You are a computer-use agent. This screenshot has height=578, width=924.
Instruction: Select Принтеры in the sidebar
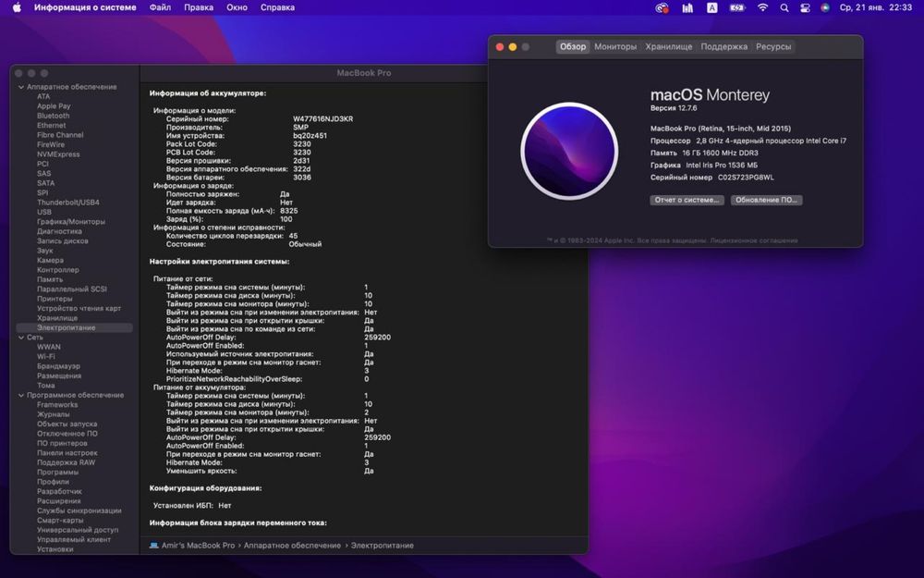[x=55, y=299]
